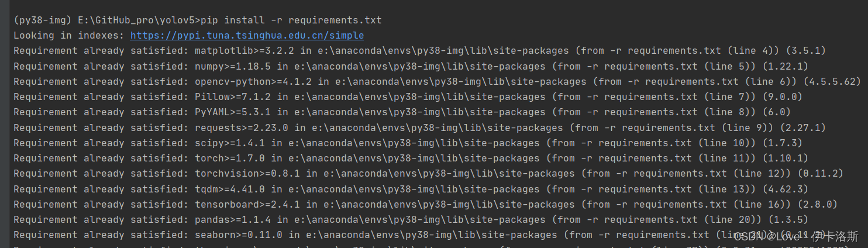Click the torchvision>=0.8.1 requirement line
The image size is (868, 248).
coord(428,174)
